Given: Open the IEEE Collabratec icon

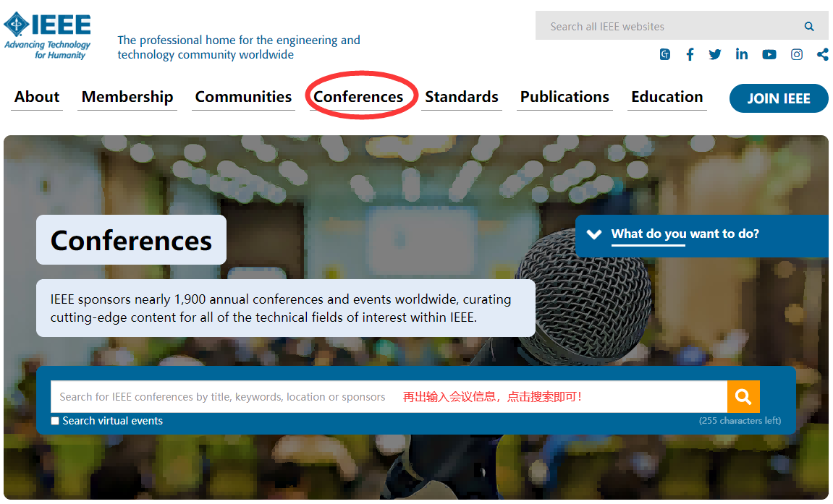Looking at the screenshot, I should point(664,54).
